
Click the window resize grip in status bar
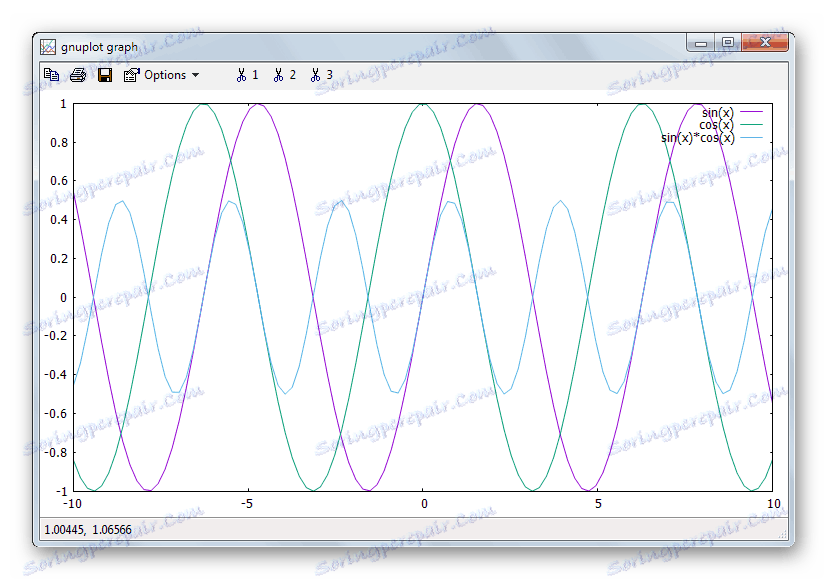783,535
